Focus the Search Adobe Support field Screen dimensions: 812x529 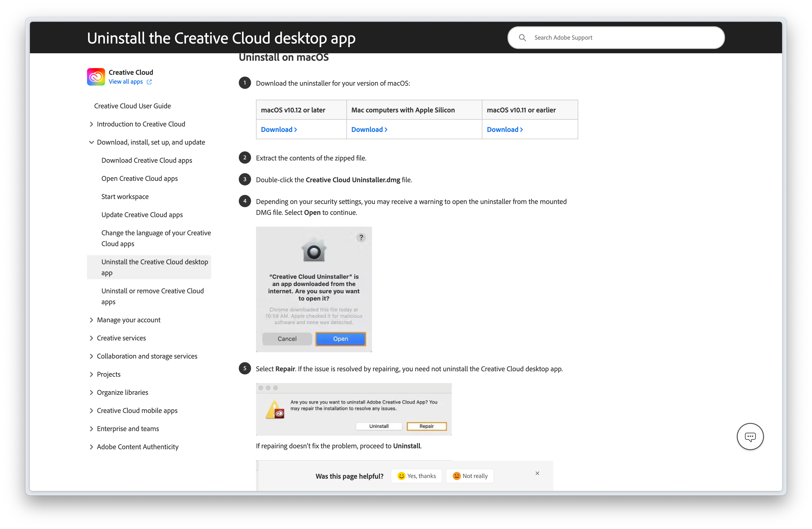coord(616,38)
